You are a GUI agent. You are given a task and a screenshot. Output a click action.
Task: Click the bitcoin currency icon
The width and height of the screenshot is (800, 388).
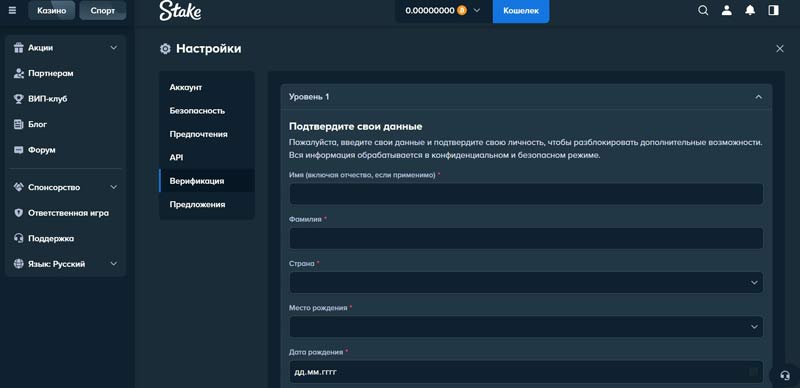(x=462, y=10)
